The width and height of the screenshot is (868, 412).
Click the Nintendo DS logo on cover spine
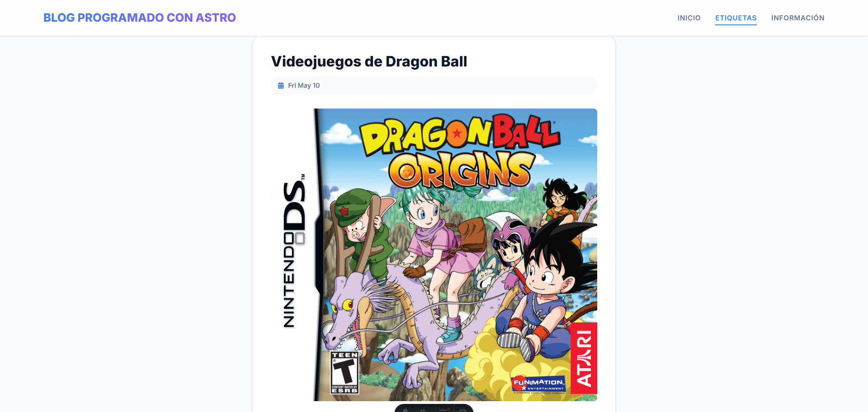point(294,251)
